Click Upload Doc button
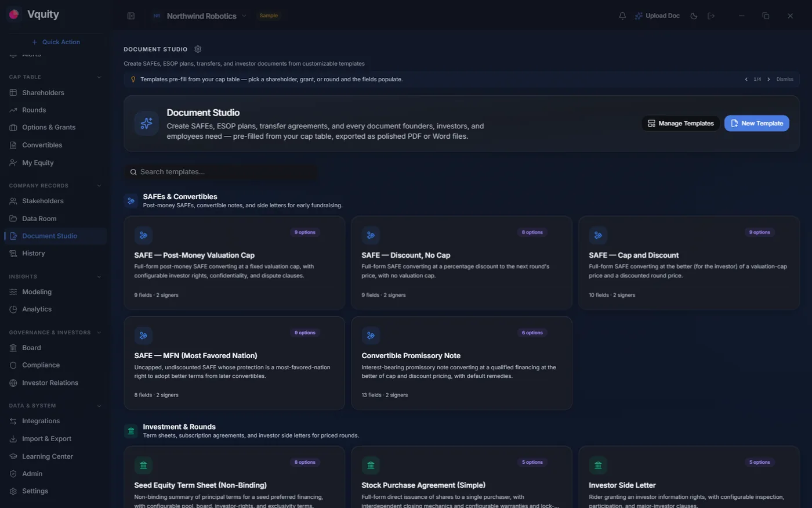812x508 pixels. point(657,16)
